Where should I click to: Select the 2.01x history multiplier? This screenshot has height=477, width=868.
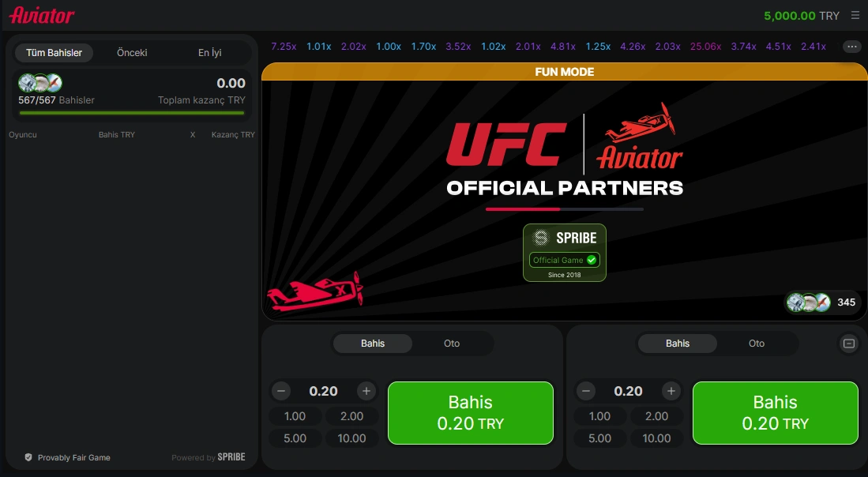[x=528, y=47]
